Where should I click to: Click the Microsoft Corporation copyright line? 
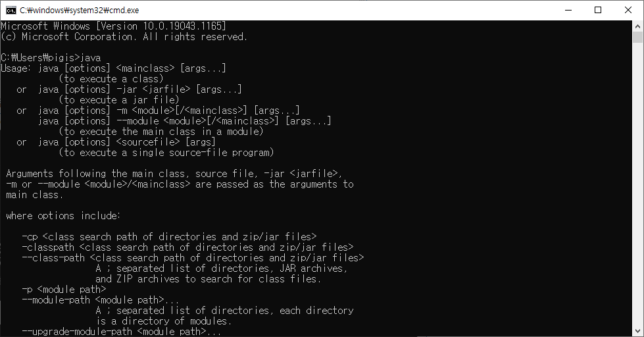point(124,37)
